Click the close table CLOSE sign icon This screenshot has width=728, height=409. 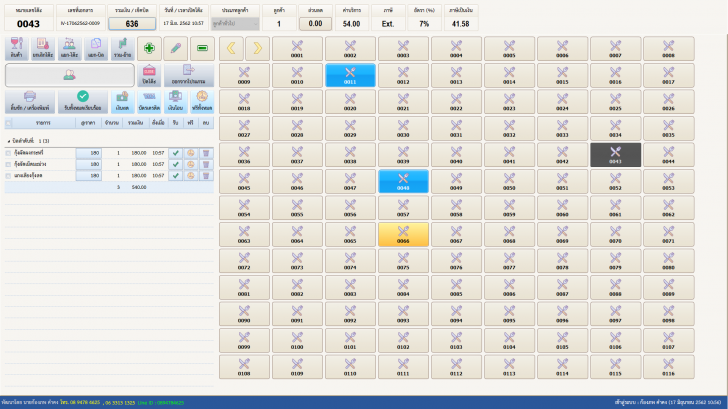149,75
